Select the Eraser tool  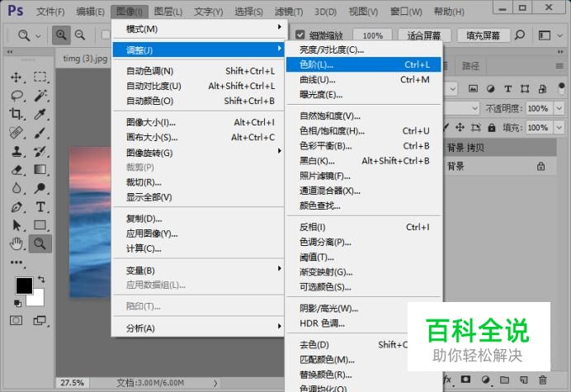coord(16,170)
